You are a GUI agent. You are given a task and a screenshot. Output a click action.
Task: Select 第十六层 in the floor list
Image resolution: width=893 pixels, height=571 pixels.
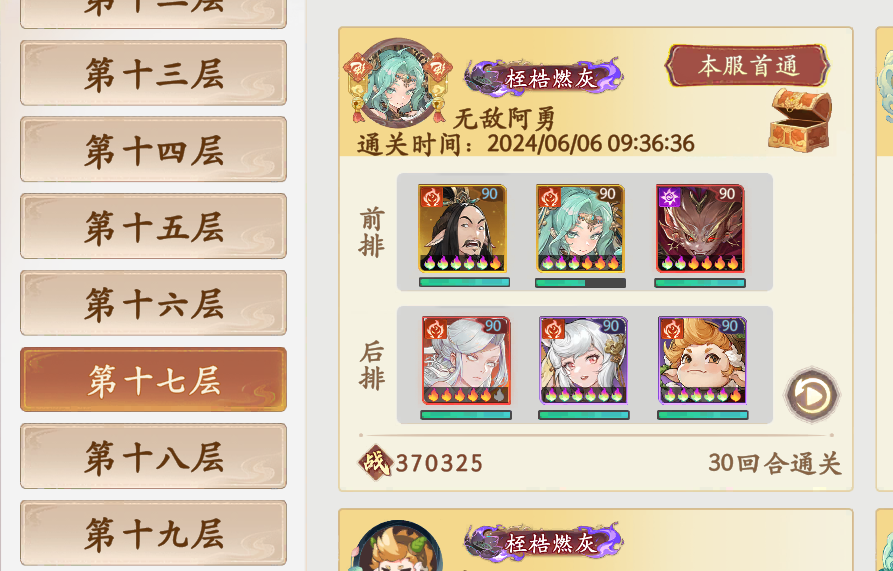click(153, 303)
